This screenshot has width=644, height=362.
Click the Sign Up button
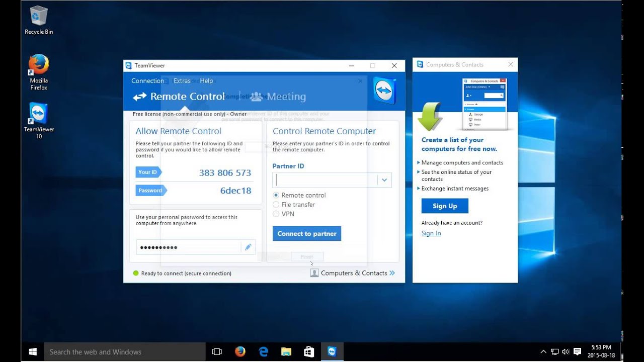[445, 206]
